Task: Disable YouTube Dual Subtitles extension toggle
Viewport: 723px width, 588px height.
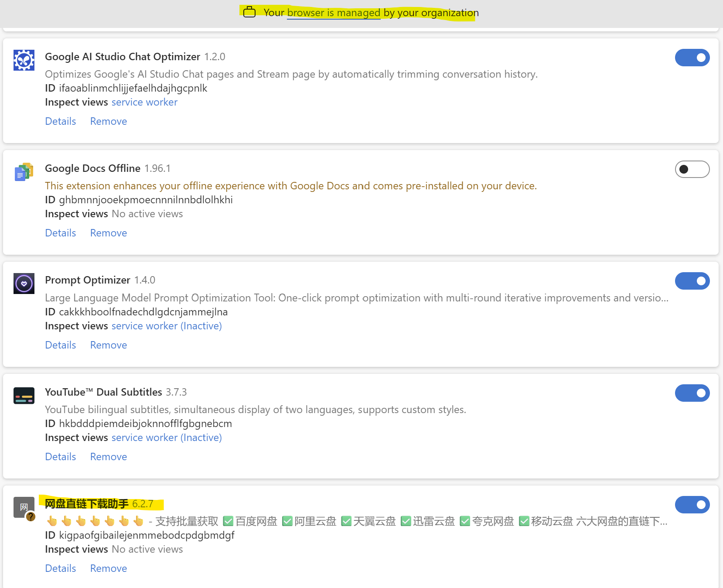Action: coord(692,393)
